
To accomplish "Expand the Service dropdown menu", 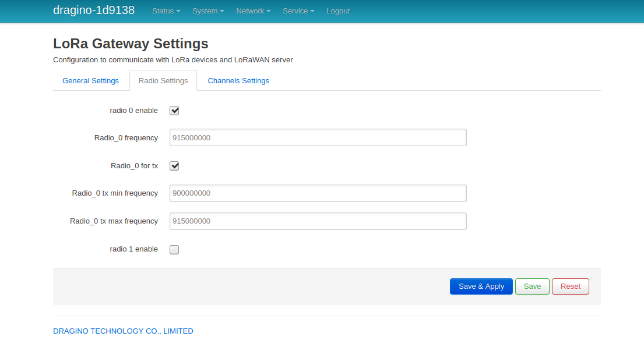I will [x=298, y=11].
